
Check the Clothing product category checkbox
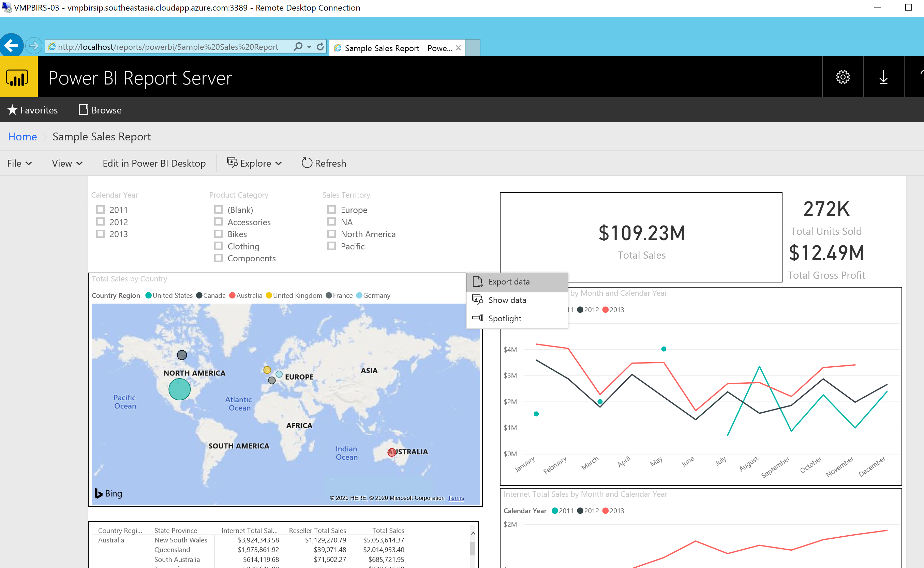[x=219, y=246]
